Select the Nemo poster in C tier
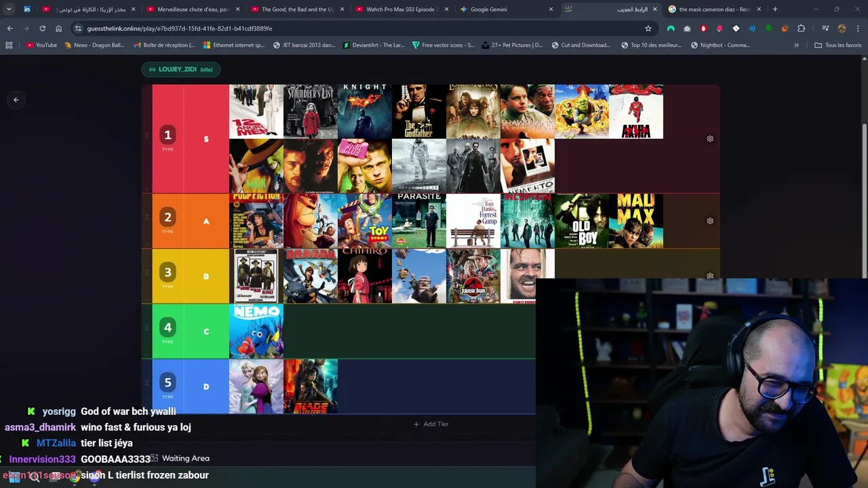 [256, 331]
